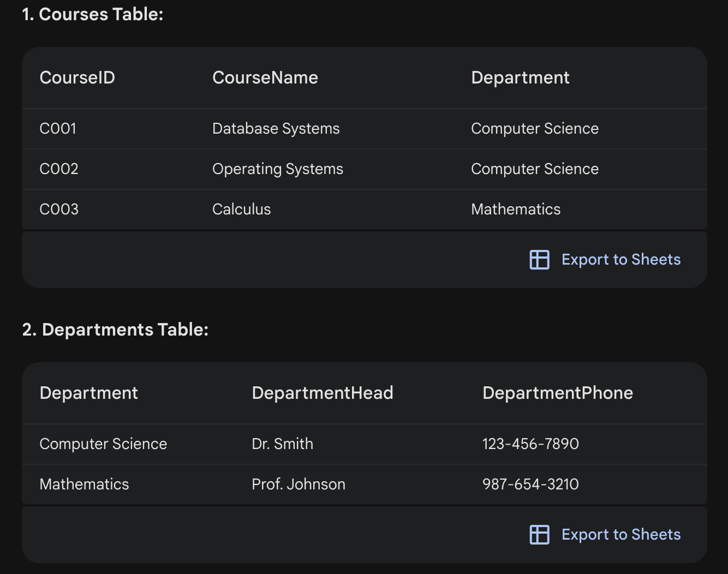This screenshot has width=728, height=574.
Task: Click 'Export to Sheets' text below Courses table
Action: coord(621,260)
